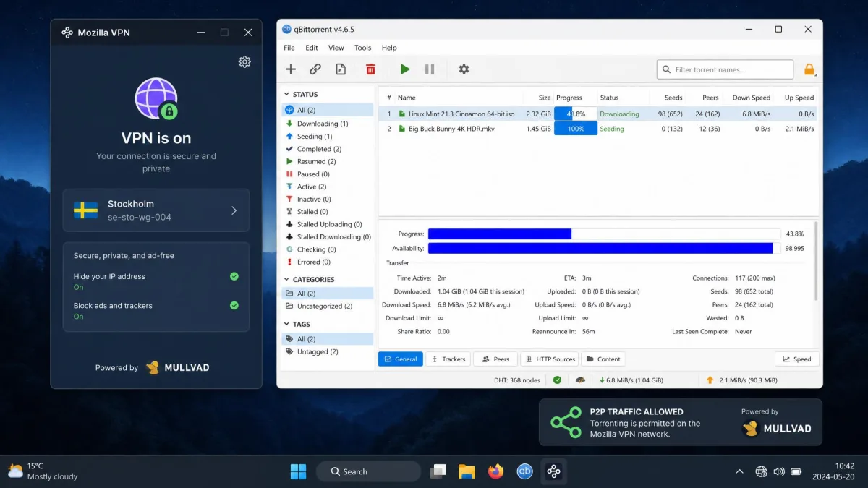868x488 pixels.
Task: Open Mozilla VPN settings gear
Action: pos(244,62)
